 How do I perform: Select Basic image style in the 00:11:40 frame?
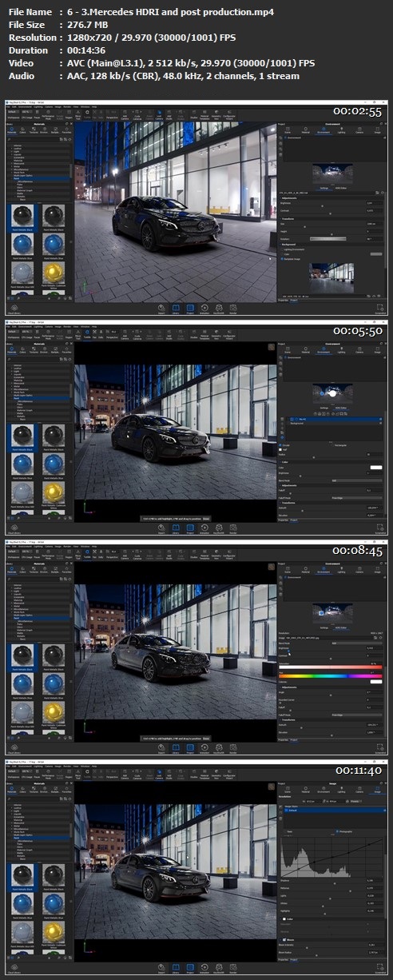(288, 831)
